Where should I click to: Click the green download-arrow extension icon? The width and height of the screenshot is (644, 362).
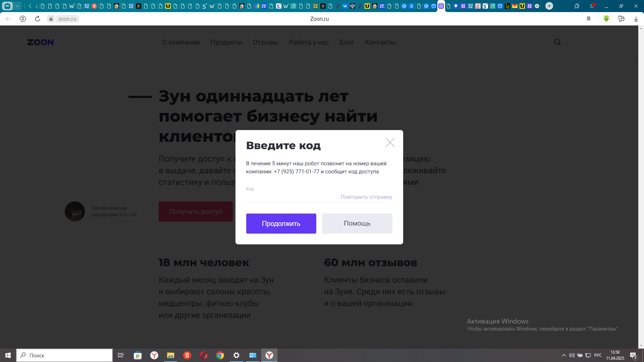click(606, 19)
